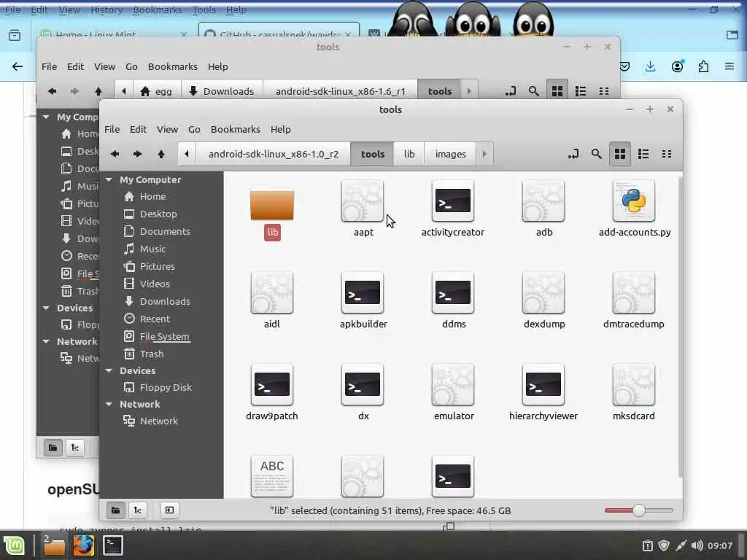Click the volume icon in system tray

pos(697,545)
